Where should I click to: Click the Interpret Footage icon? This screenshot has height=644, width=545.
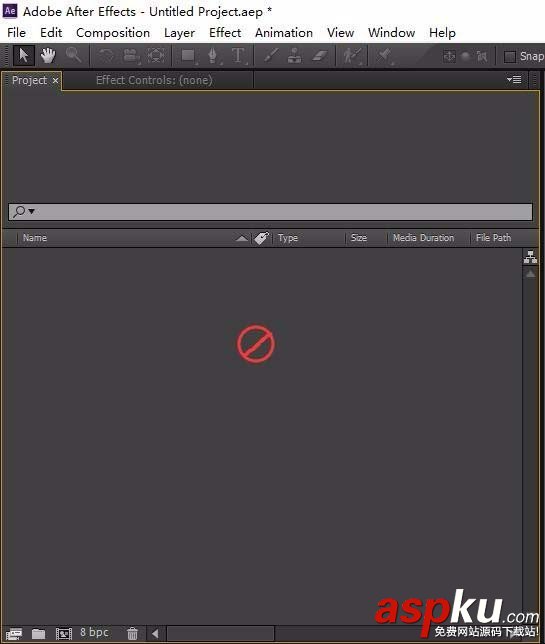point(14,634)
